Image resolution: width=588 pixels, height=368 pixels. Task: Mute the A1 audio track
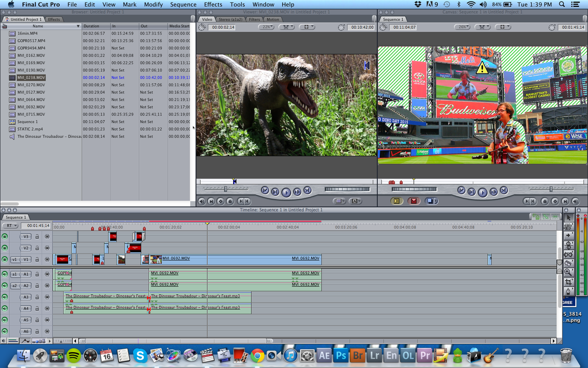point(5,274)
